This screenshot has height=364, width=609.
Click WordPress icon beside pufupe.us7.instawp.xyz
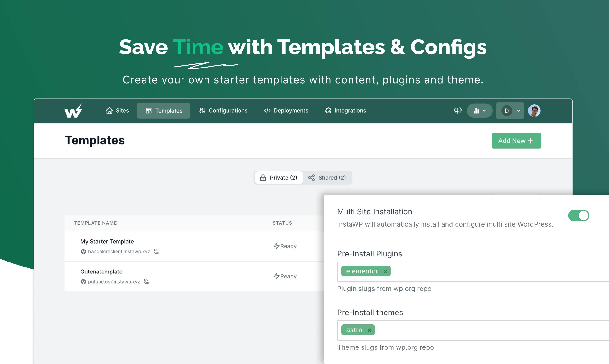[83, 282]
